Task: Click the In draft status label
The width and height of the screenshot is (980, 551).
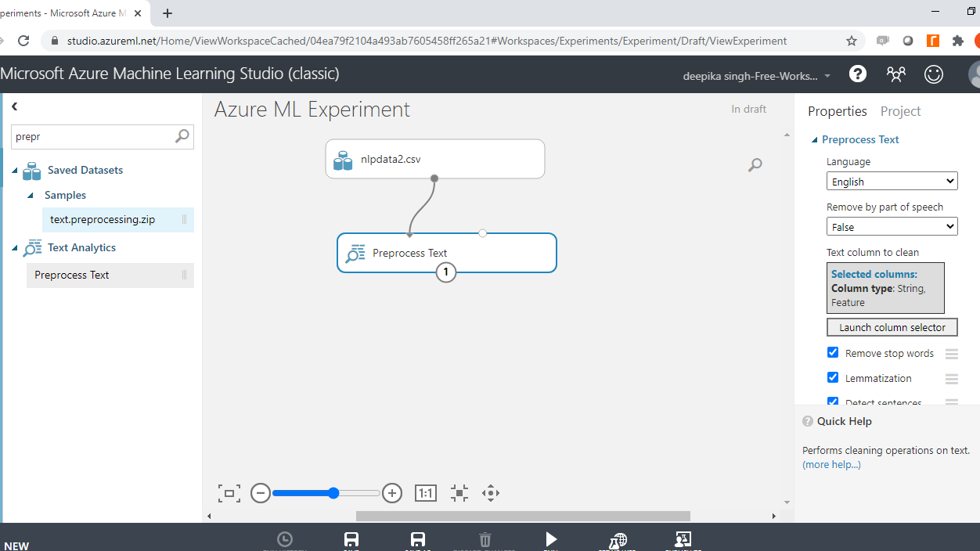Action: tap(749, 110)
